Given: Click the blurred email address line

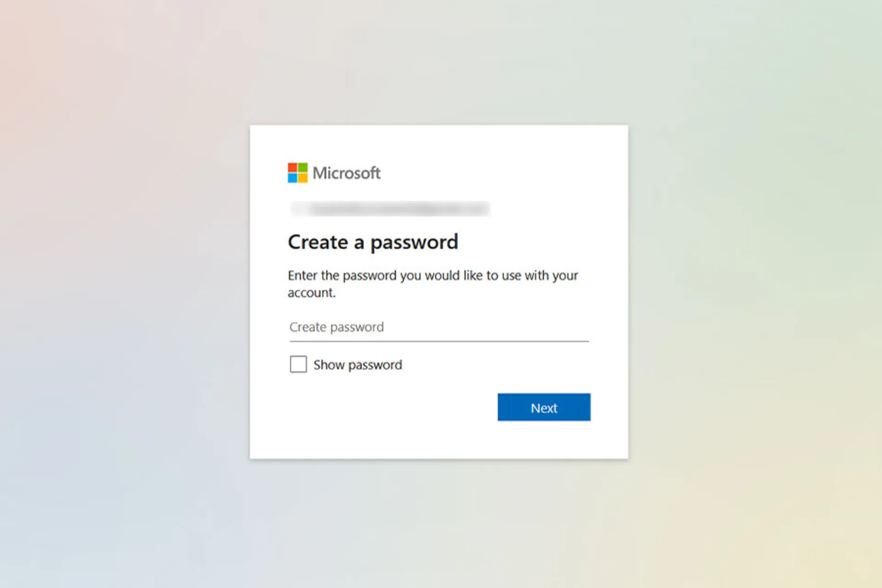Looking at the screenshot, I should (390, 209).
